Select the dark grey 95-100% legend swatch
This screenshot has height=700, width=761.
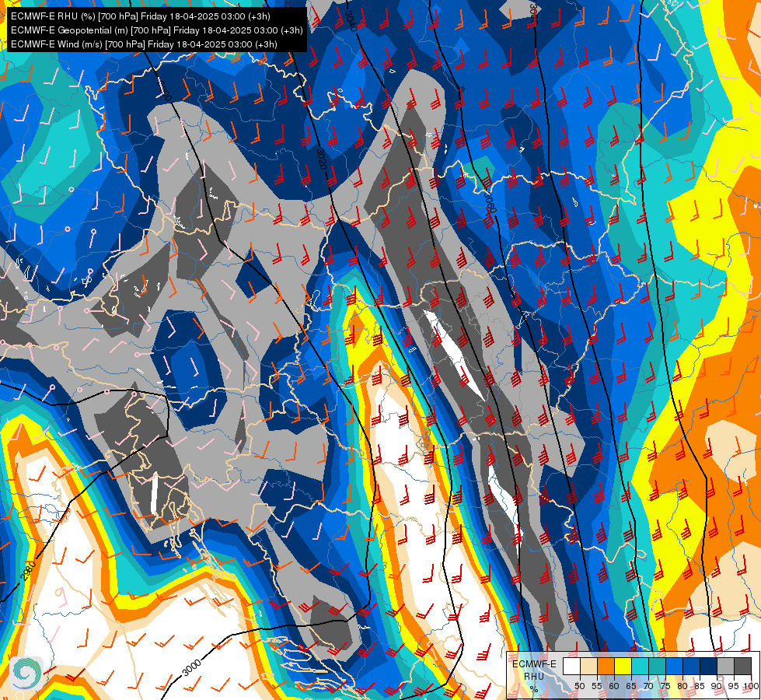[x=742, y=666]
